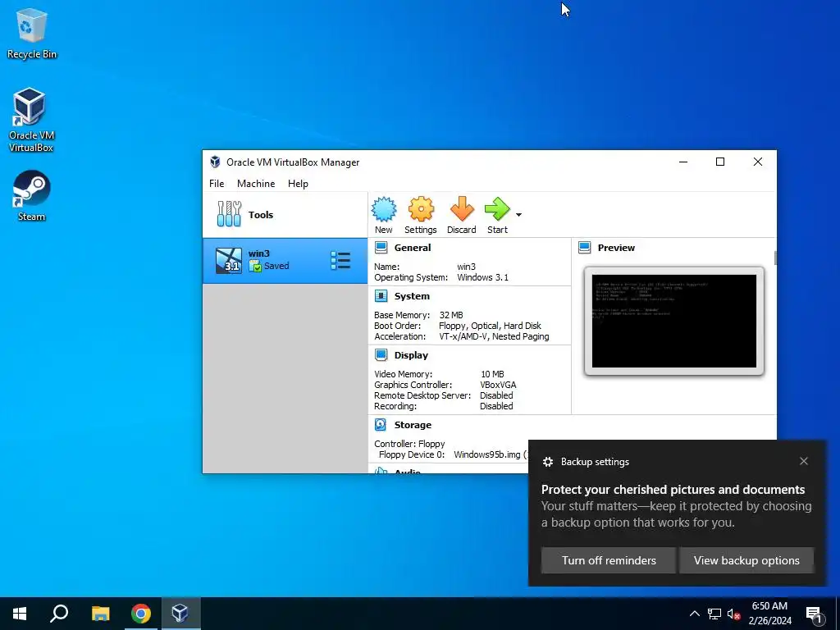Image resolution: width=840 pixels, height=630 pixels.
Task: Click the VirtualBox title bar logo icon
Action: click(x=215, y=162)
